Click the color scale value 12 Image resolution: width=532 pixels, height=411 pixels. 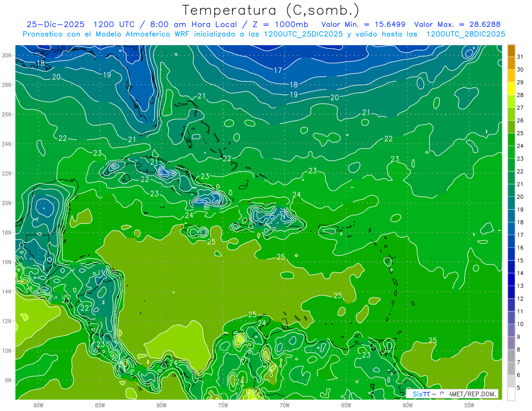coord(520,299)
